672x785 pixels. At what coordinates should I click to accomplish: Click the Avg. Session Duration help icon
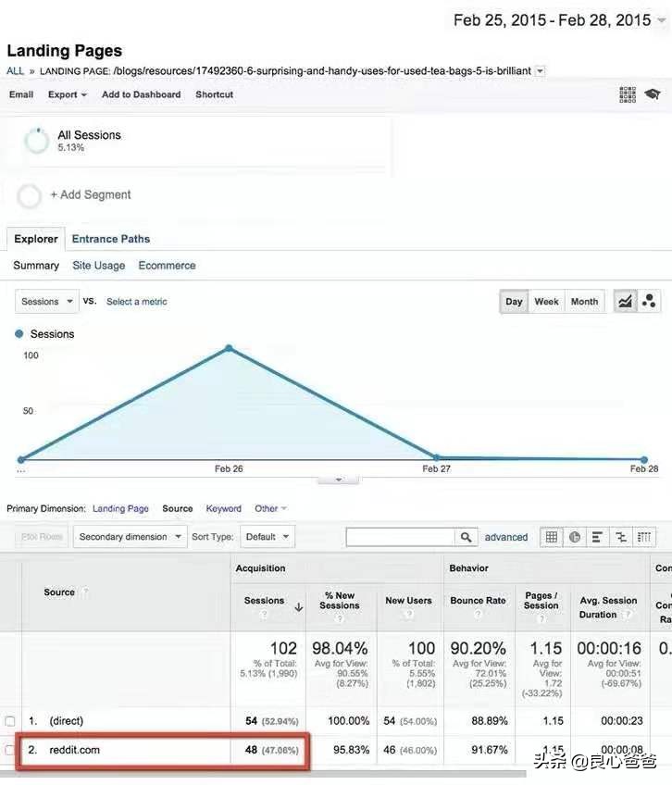tap(628, 615)
